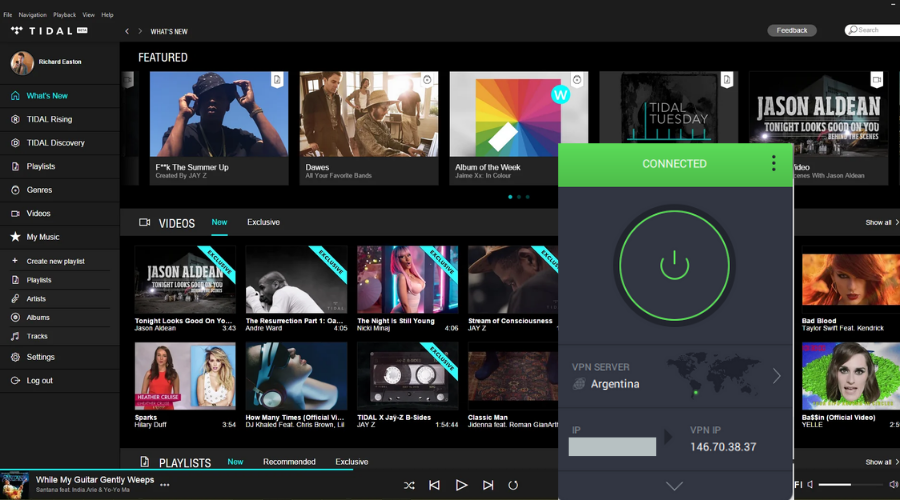Open The Night Is Still Young video
Image resolution: width=900 pixels, height=500 pixels.
click(408, 280)
